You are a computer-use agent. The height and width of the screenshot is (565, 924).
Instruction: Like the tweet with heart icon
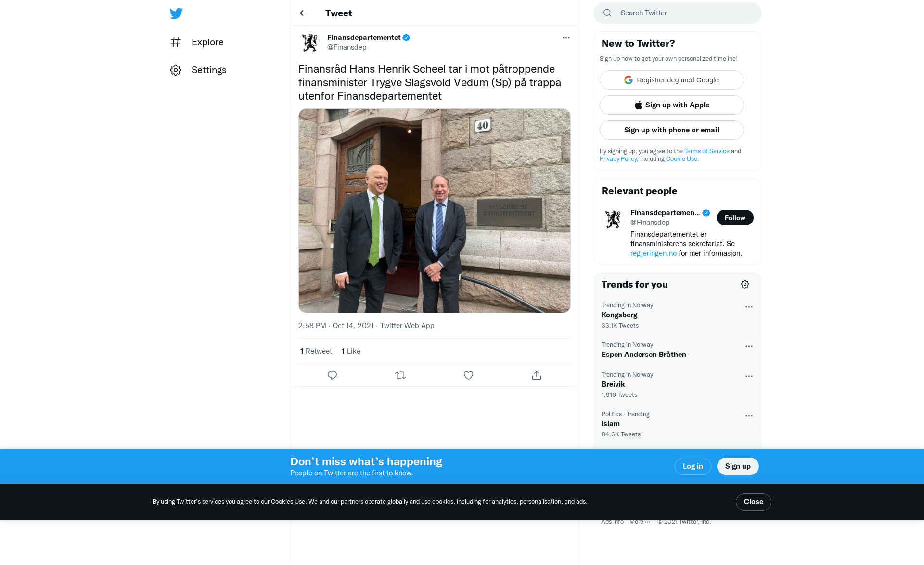[x=468, y=375]
